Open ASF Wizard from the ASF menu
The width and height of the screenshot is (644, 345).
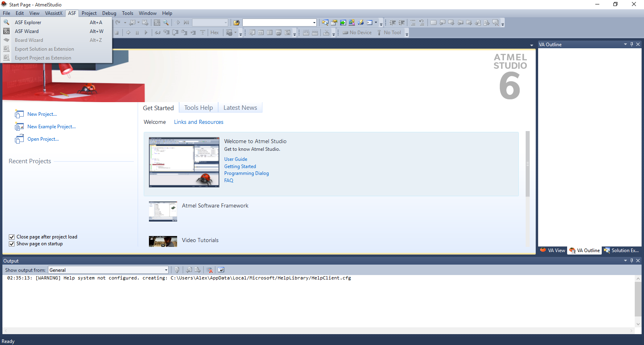(27, 31)
